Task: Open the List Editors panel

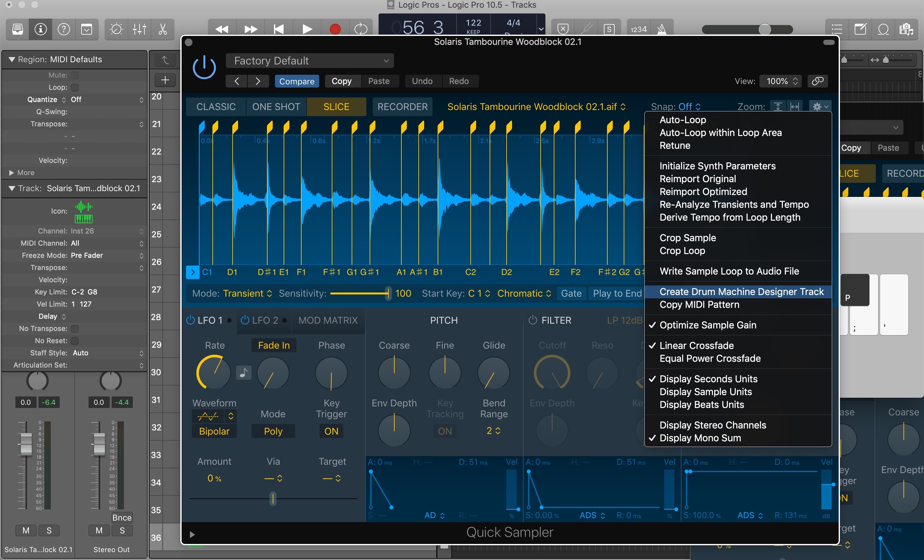Action: click(x=837, y=29)
